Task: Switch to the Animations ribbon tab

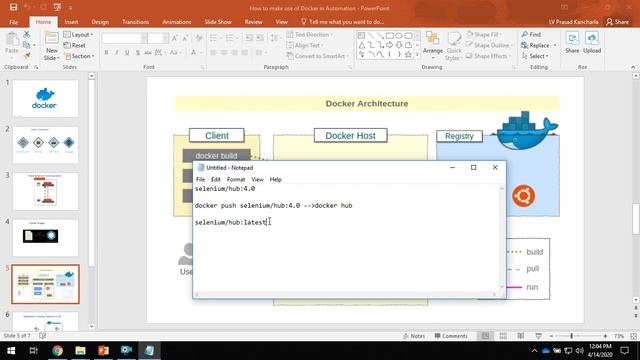Action: tap(177, 22)
